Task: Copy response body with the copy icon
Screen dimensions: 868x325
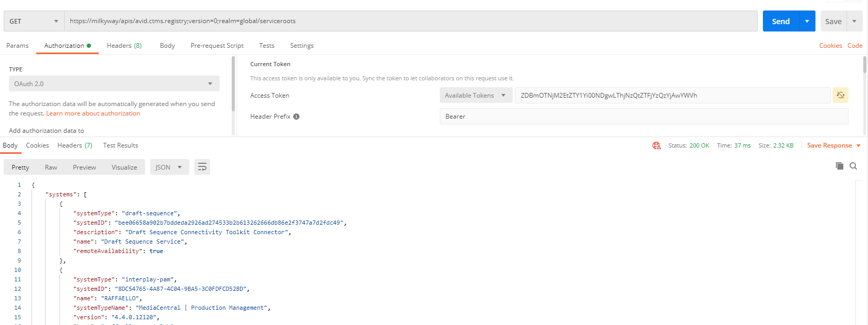Action: click(839, 166)
